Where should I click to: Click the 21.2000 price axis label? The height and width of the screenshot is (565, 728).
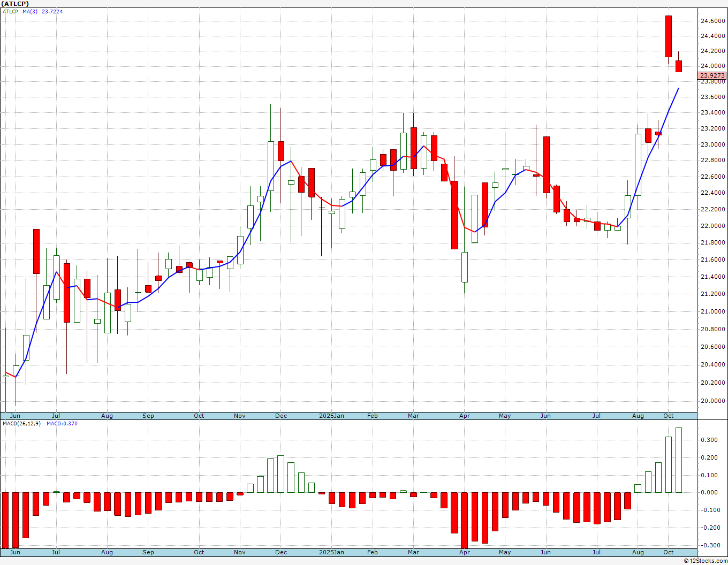click(x=712, y=294)
